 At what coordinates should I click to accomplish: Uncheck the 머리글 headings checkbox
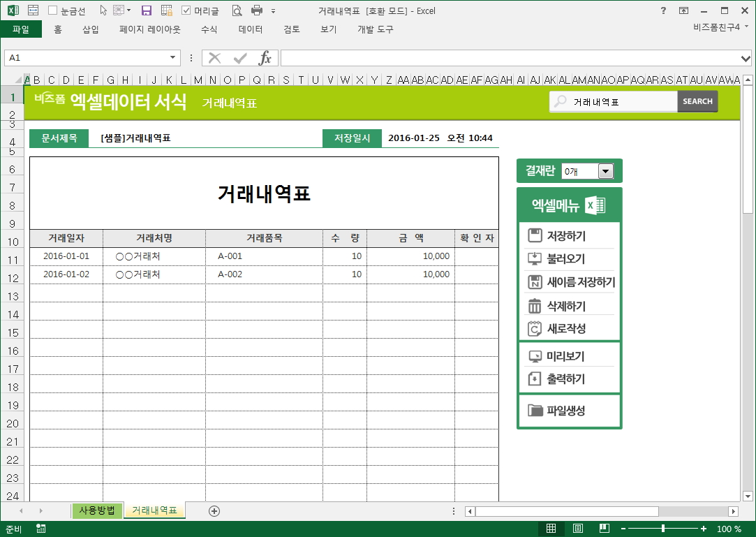[186, 10]
